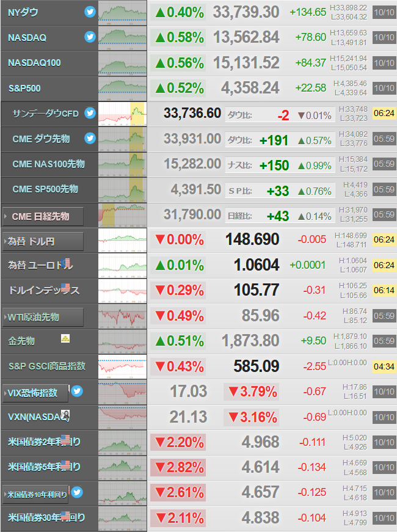Click the flag icon on 為替 ユーロドル

[67, 262]
